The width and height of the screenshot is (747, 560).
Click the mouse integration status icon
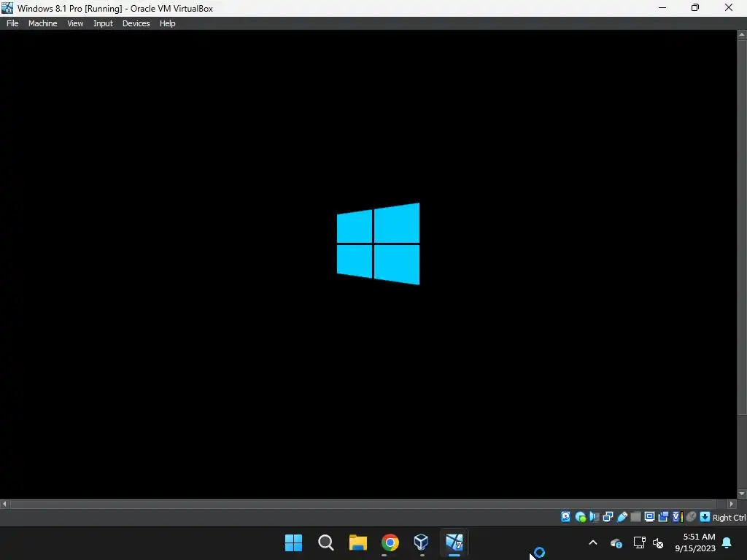692,517
